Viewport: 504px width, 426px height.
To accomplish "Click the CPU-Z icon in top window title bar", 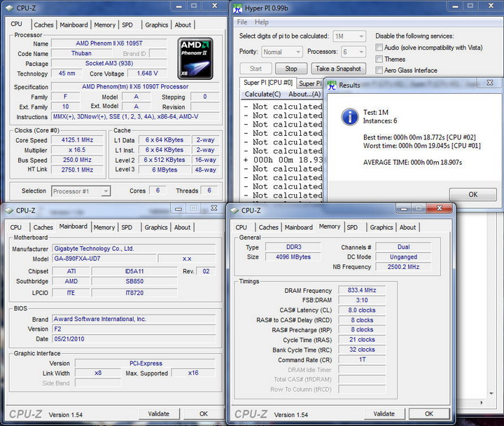I will (x=10, y=8).
